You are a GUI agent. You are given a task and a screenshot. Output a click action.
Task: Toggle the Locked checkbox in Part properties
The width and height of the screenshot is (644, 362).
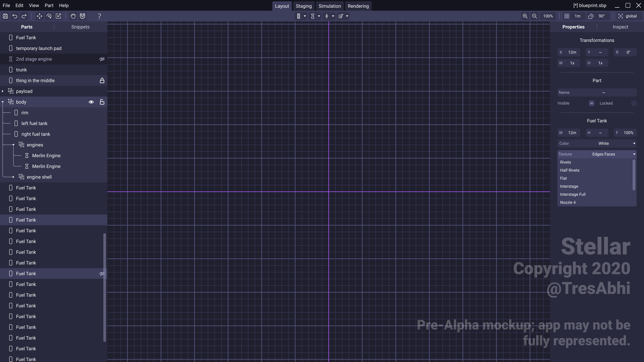pyautogui.click(x=633, y=103)
